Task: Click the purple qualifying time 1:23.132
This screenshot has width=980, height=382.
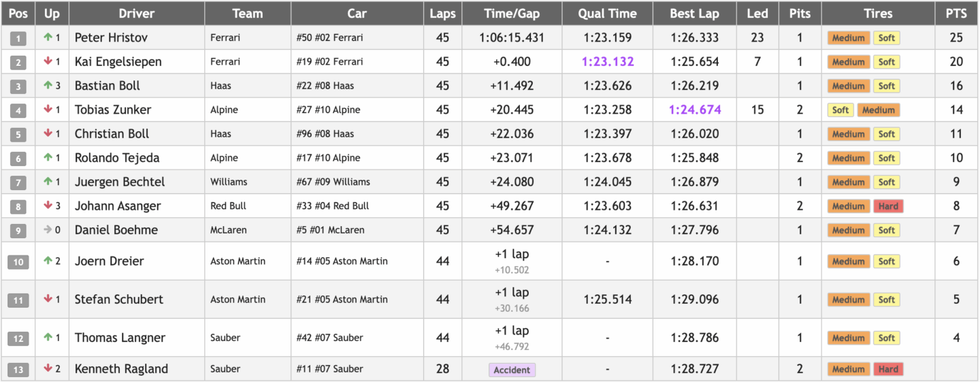Action: tap(607, 61)
